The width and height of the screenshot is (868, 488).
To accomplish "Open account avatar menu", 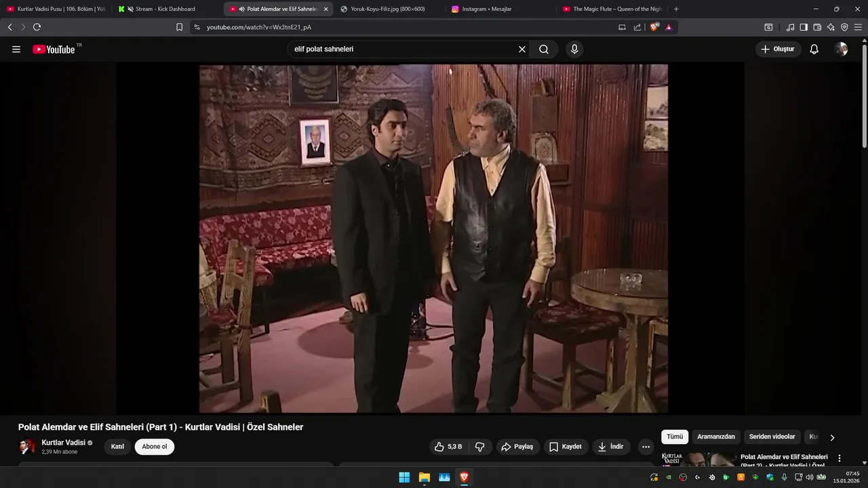I will click(x=841, y=49).
